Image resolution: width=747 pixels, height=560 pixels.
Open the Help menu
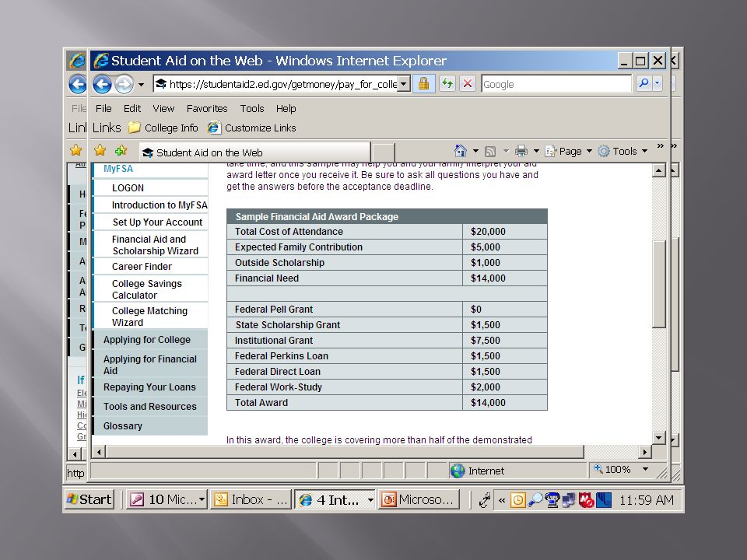click(x=286, y=108)
